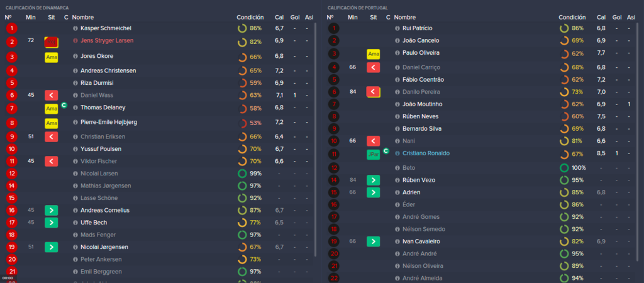Image resolution: width=644 pixels, height=283 pixels.
Task: Click info icon beside Kasper Schmeichel
Action: 75,28
